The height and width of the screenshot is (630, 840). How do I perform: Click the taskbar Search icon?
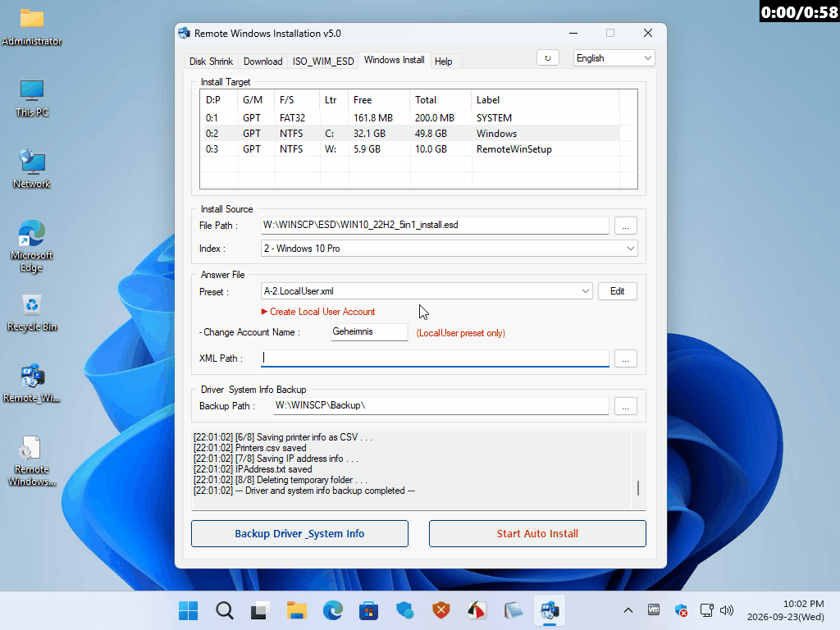coord(225,610)
